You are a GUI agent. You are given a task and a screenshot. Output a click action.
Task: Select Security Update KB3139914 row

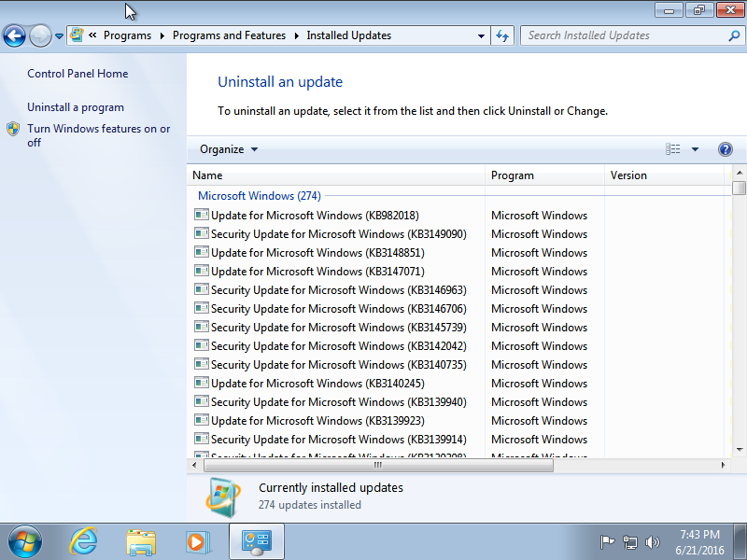click(338, 439)
